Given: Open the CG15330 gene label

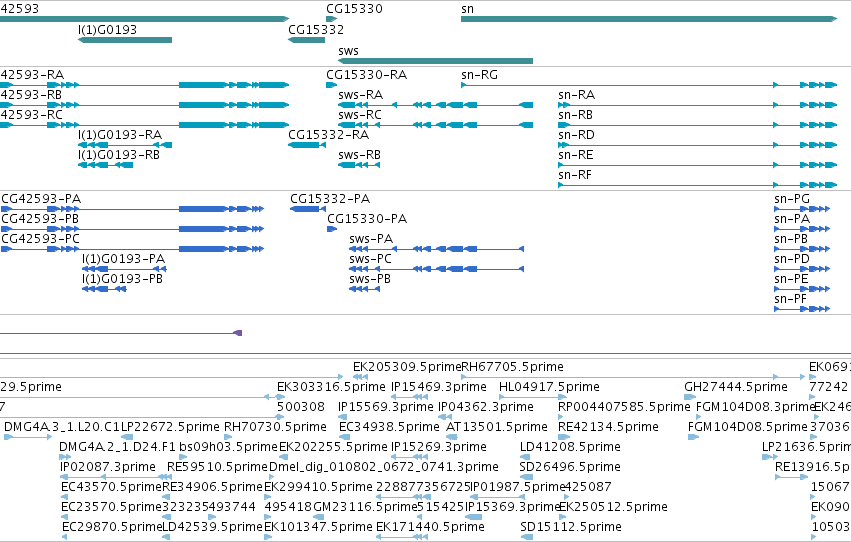Looking at the screenshot, I should tap(354, 9).
